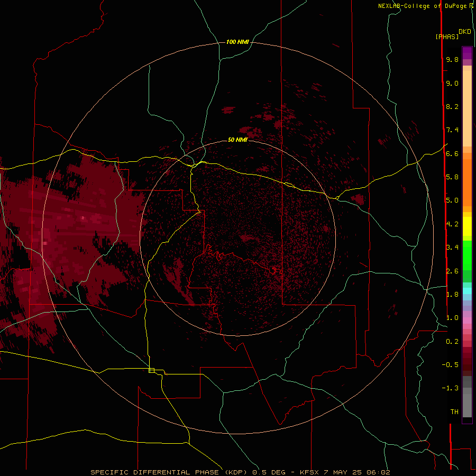Pick the bright green segment of the color bar
The width and height of the screenshot is (476, 476).
click(467, 255)
